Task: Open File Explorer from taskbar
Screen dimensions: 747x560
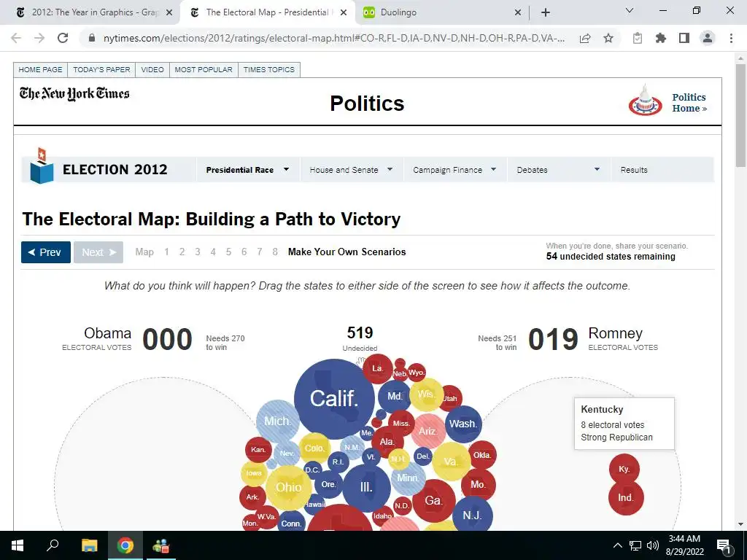Action: pyautogui.click(x=89, y=545)
